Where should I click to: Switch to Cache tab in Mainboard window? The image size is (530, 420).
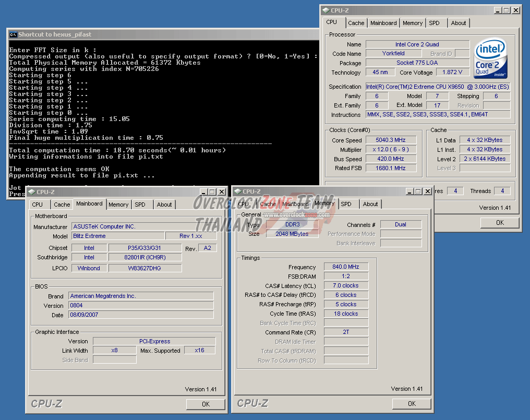click(x=62, y=205)
